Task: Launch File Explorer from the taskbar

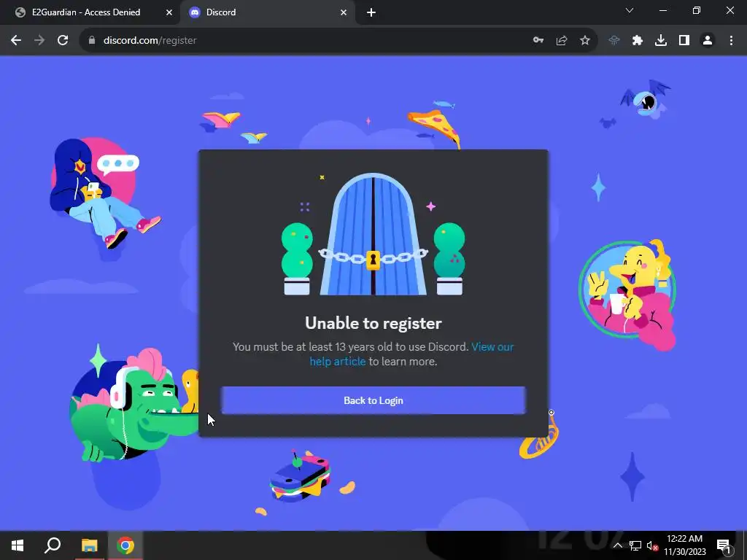Action: coord(89,545)
